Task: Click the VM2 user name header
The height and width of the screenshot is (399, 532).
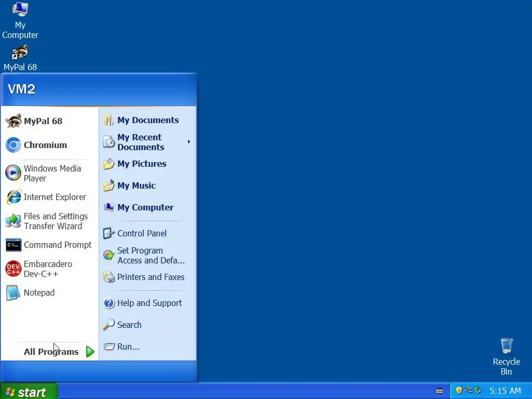Action: (21, 89)
